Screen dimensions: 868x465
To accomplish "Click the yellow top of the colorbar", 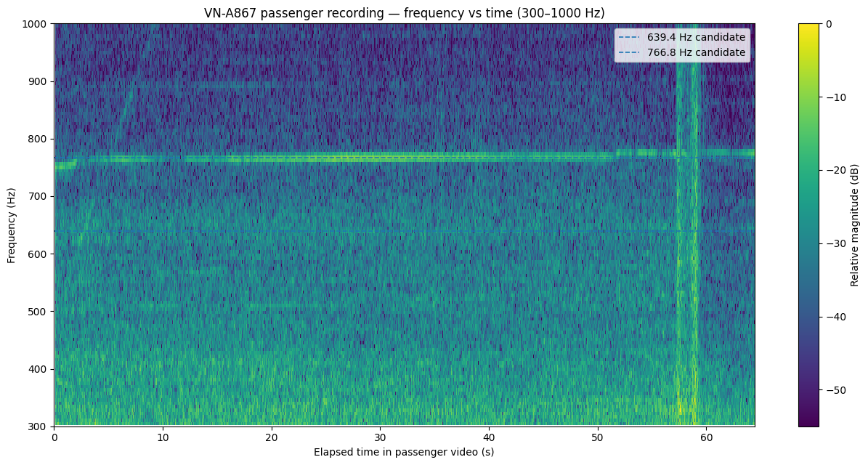I will click(x=808, y=26).
